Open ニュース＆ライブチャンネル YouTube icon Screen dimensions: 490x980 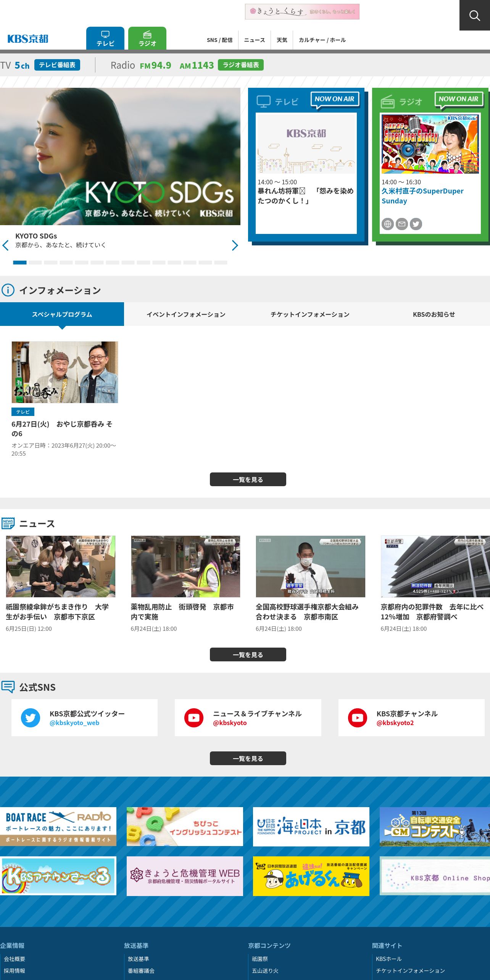[x=194, y=718]
